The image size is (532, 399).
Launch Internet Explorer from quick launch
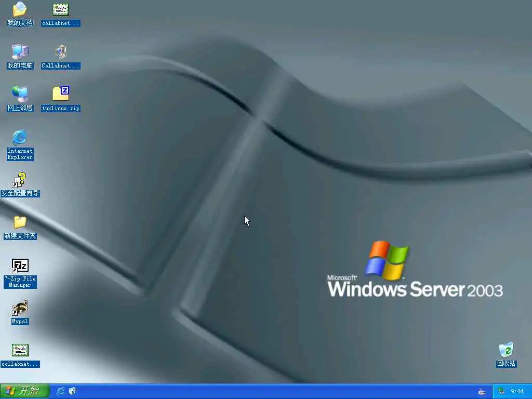60,391
